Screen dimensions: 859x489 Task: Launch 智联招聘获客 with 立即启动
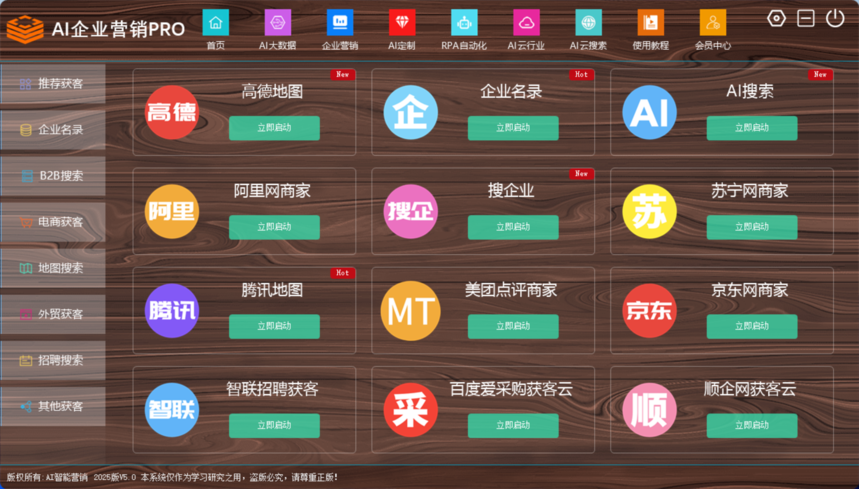274,425
